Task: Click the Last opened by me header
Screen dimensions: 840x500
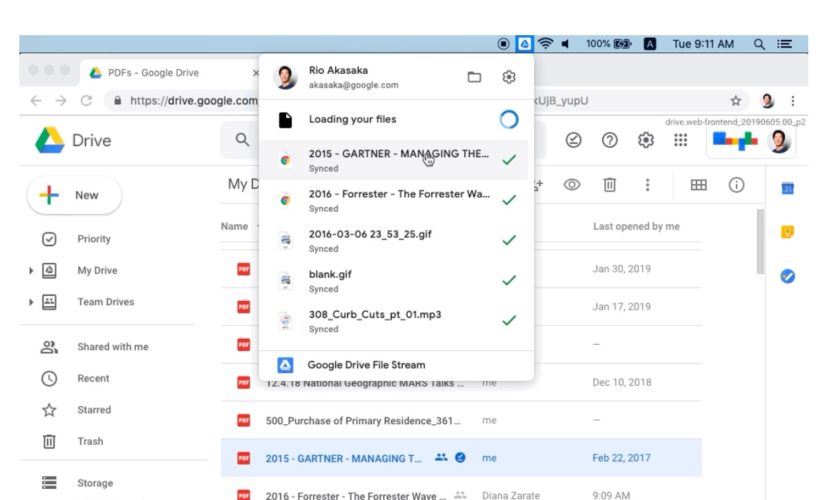Action: click(636, 227)
